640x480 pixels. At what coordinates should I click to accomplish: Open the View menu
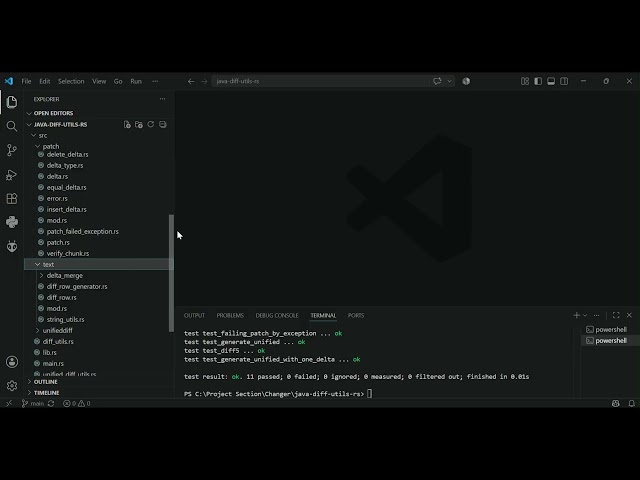pyautogui.click(x=99, y=81)
